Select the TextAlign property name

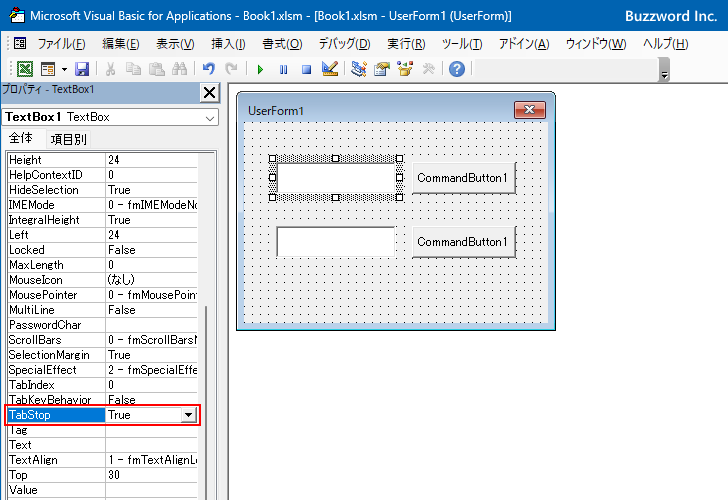tap(56, 460)
